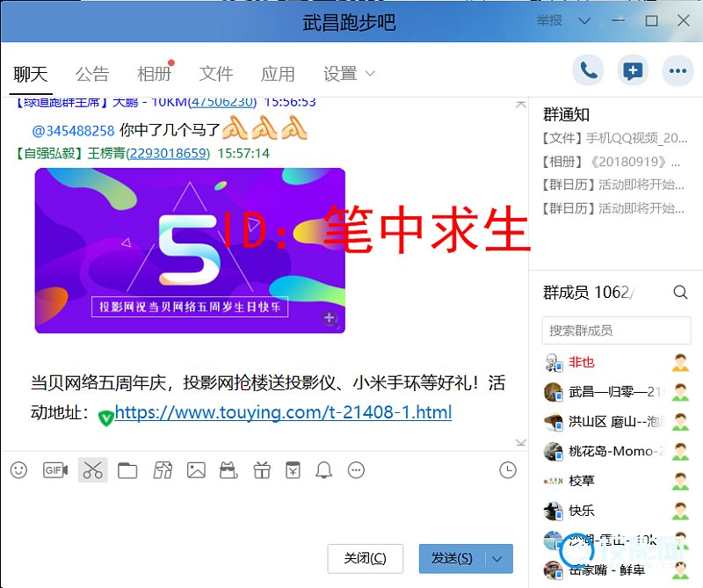The image size is (703, 588).
Task: Click the search members magnifier icon
Action: pyautogui.click(x=680, y=293)
